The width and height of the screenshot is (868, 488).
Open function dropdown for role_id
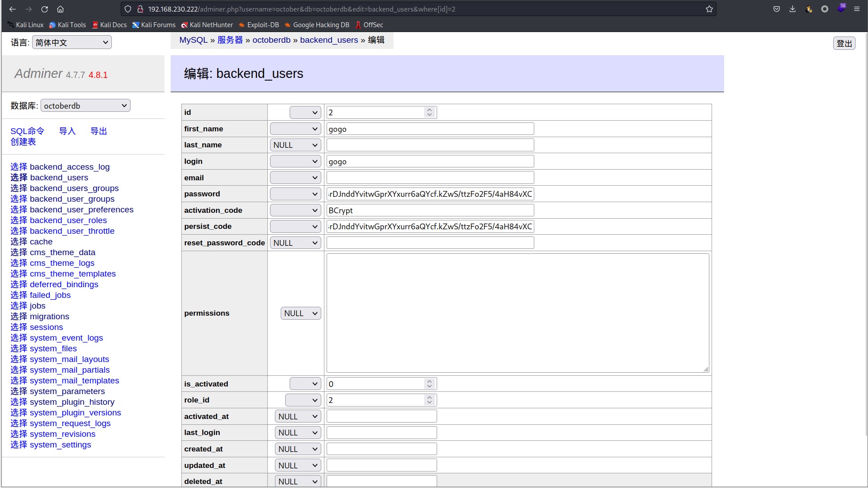click(303, 400)
